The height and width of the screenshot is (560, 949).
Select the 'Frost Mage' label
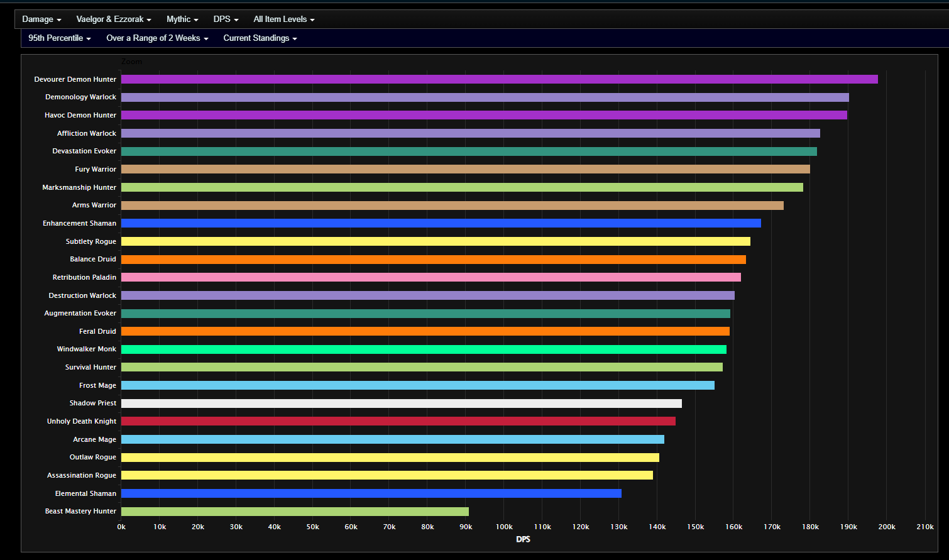coord(97,385)
